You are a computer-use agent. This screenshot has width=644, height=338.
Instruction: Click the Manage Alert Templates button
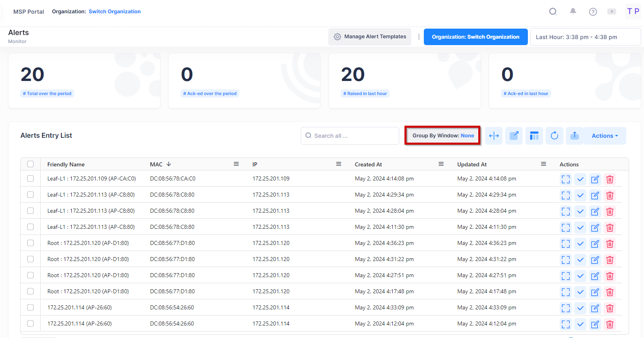(370, 37)
